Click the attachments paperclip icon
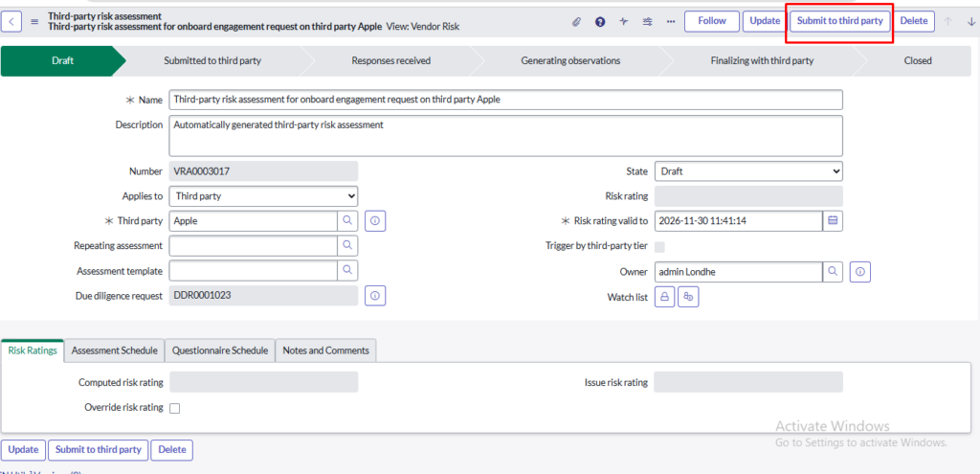Viewport: 980px width, 474px height. (576, 21)
